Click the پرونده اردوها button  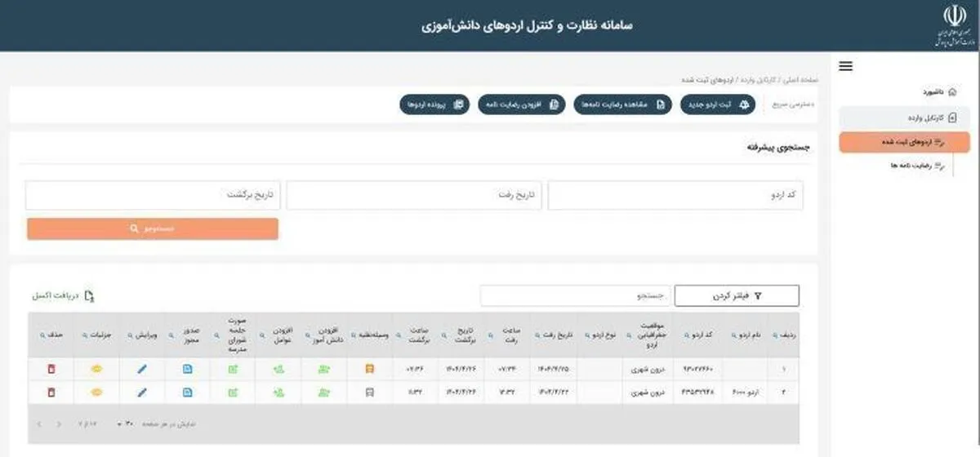point(434,104)
